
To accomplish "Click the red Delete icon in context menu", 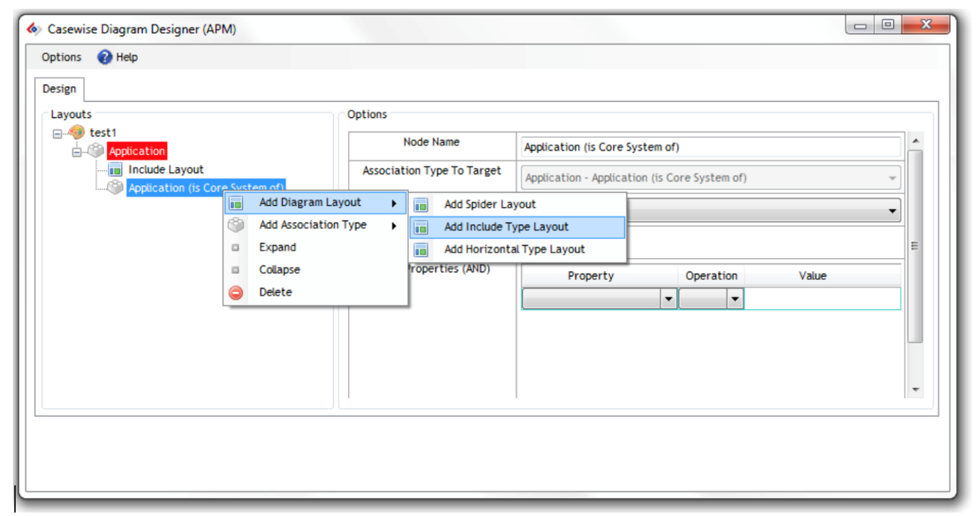I will pos(236,292).
